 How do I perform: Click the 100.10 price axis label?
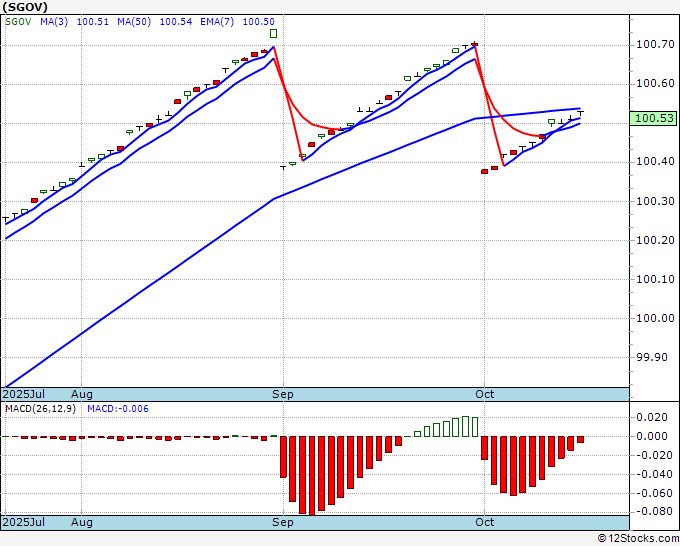(655, 279)
